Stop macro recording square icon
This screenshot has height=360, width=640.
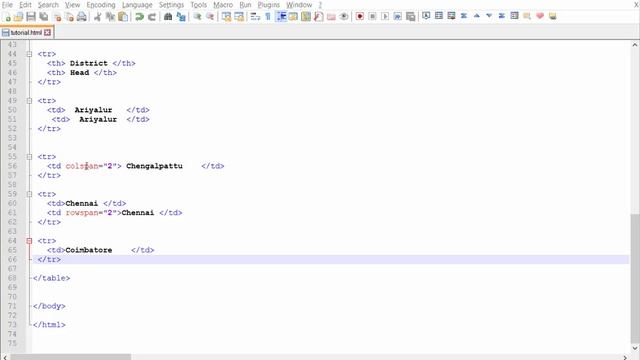pyautogui.click(x=372, y=17)
